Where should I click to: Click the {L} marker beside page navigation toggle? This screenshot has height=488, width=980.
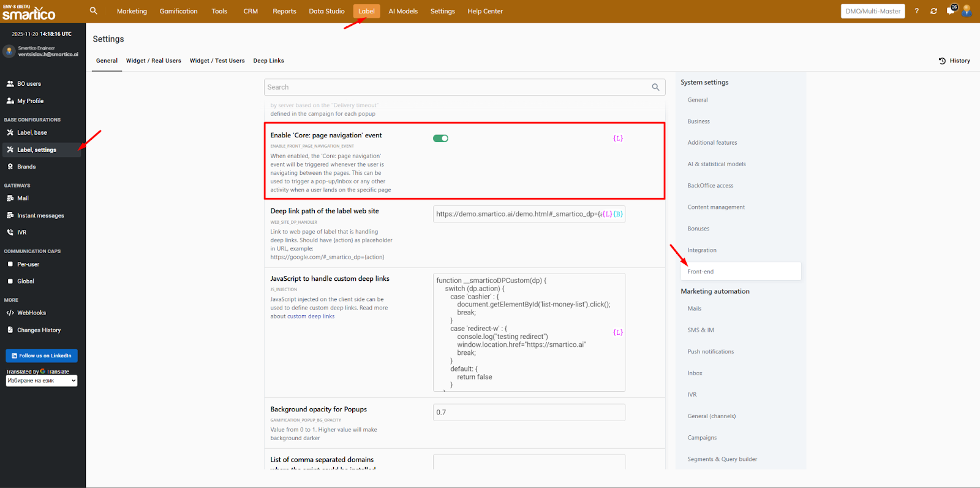(x=618, y=139)
